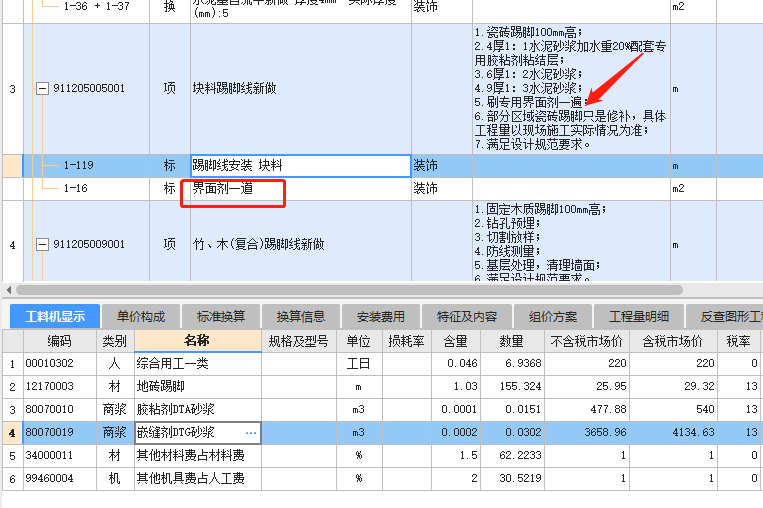
Task: Click the horizontal scrollbar left arrow
Action: [8, 290]
